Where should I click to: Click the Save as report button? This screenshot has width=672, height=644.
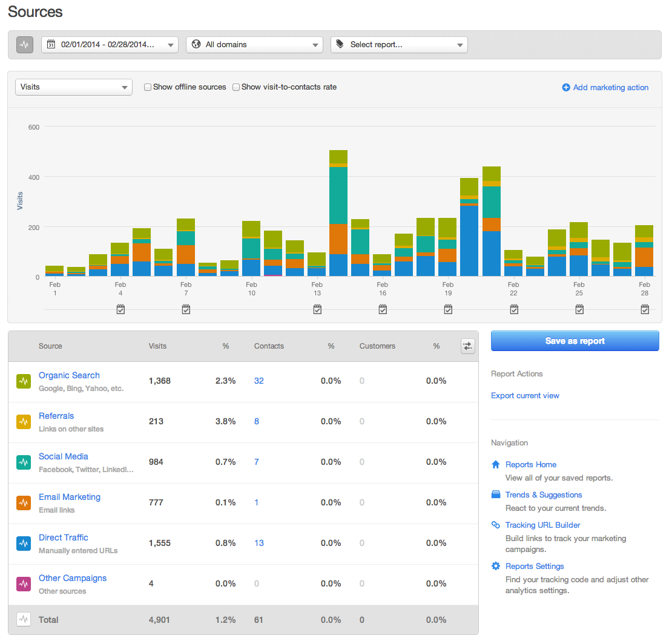[575, 341]
